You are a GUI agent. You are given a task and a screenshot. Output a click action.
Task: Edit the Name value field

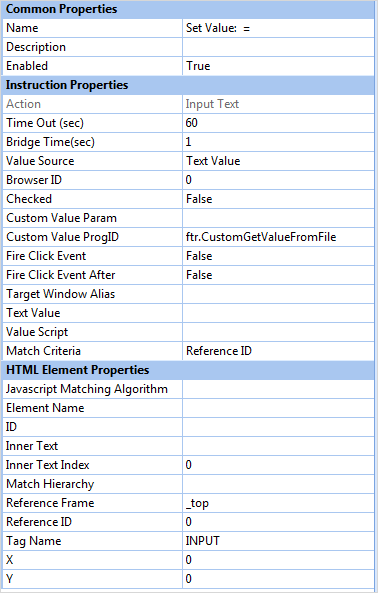(x=279, y=28)
